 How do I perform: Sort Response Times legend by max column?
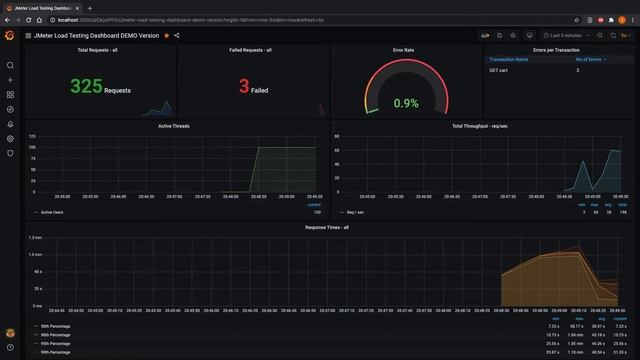pyautogui.click(x=579, y=319)
